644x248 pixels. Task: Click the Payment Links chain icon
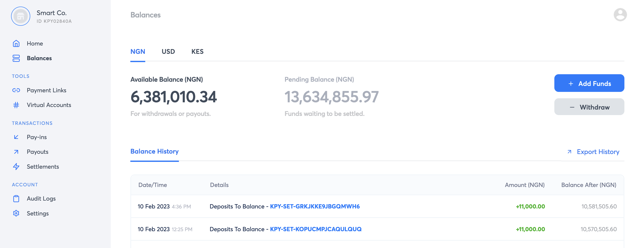16,90
